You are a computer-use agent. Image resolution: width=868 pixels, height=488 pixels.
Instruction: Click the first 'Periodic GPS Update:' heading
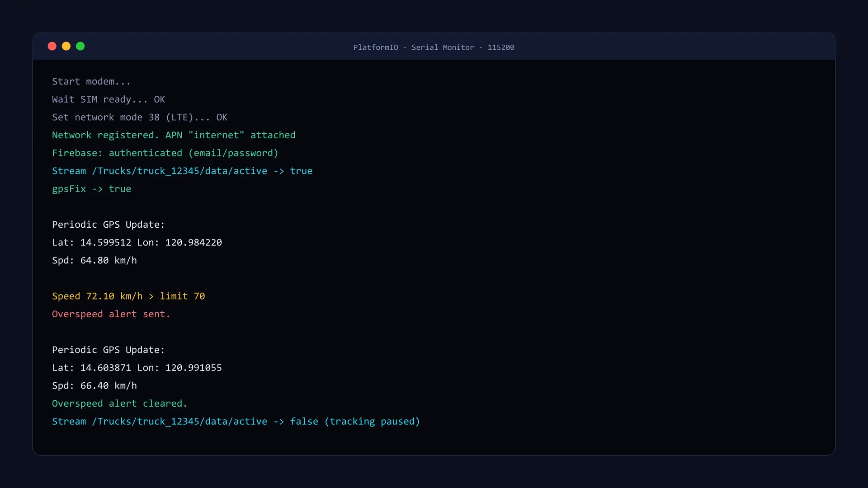pyautogui.click(x=108, y=225)
